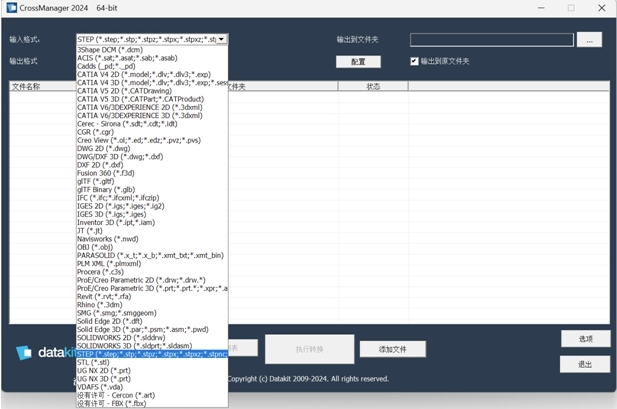Viewport: 617px width, 409px height.
Task: Select IFC (*.ifc) format
Action: [x=152, y=198]
